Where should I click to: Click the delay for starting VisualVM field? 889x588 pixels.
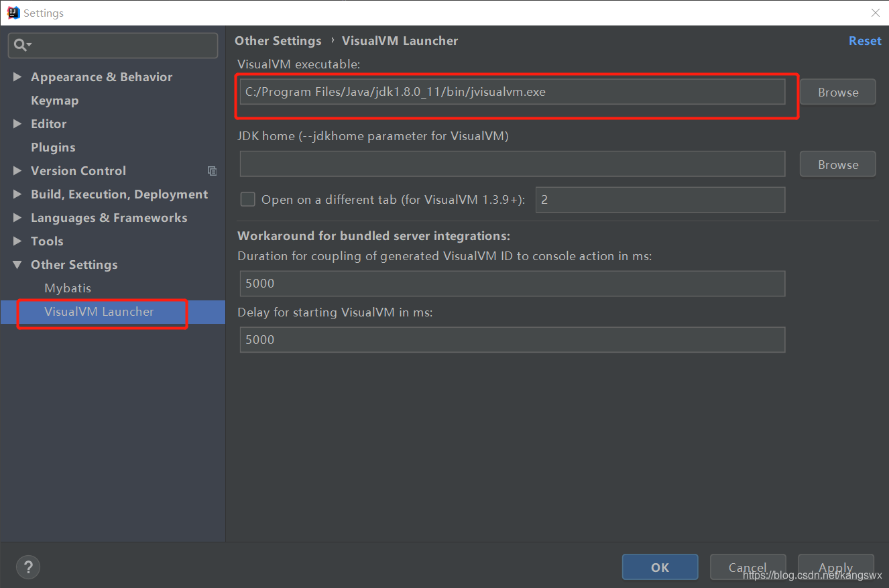pyautogui.click(x=512, y=340)
